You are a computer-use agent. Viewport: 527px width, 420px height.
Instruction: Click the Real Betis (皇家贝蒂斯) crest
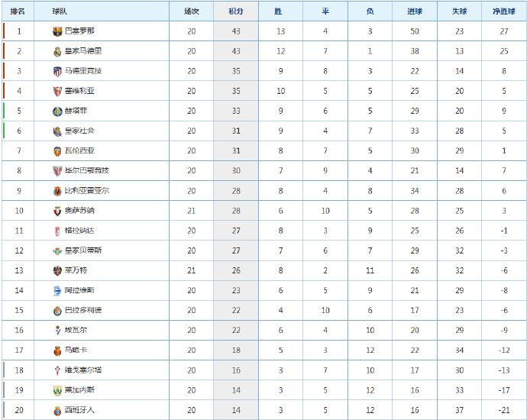pos(57,250)
